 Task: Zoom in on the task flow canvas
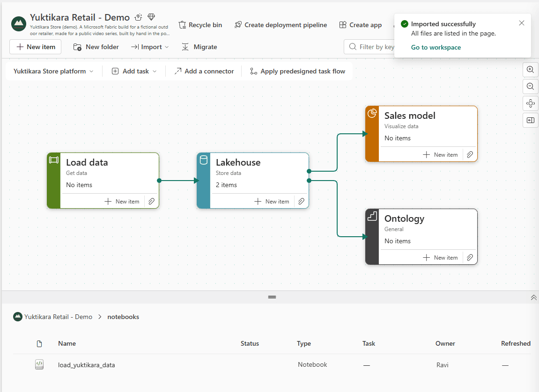[531, 69]
